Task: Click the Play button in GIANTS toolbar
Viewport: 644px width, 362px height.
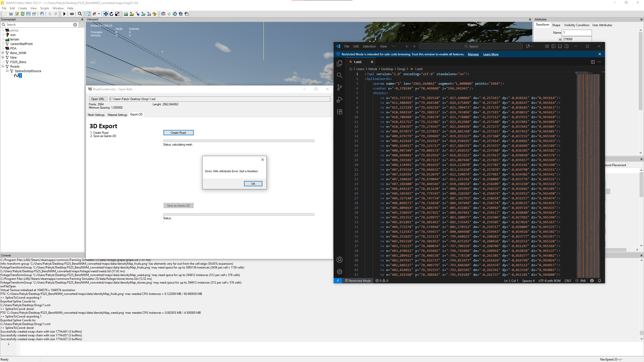Action: click(64, 14)
